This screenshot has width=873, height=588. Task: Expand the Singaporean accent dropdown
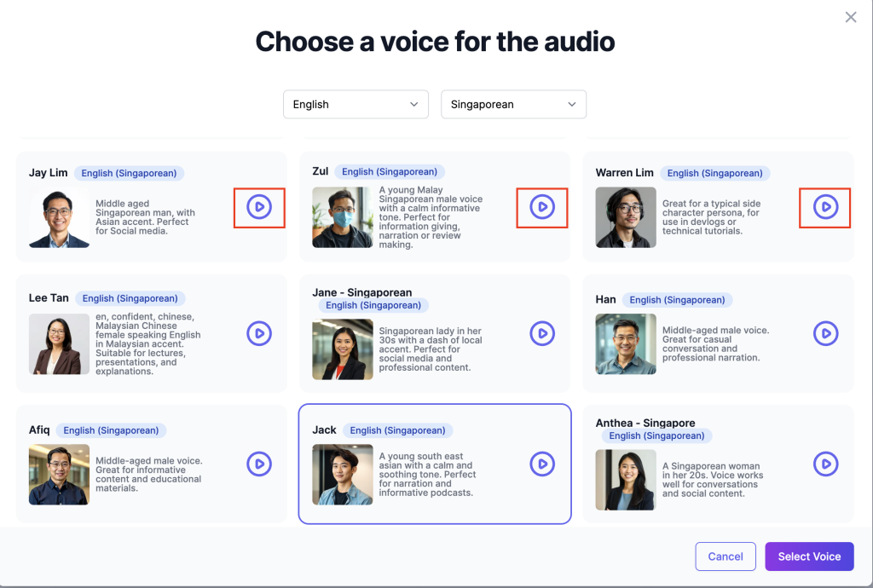pos(513,104)
